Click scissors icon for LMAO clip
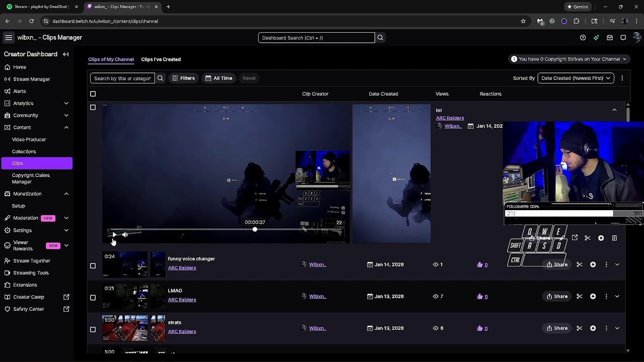 pos(580,297)
